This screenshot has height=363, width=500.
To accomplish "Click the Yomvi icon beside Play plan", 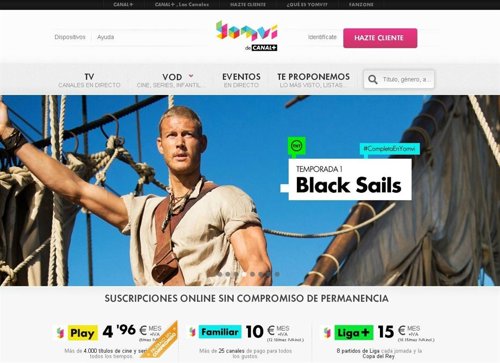I will tap(60, 333).
